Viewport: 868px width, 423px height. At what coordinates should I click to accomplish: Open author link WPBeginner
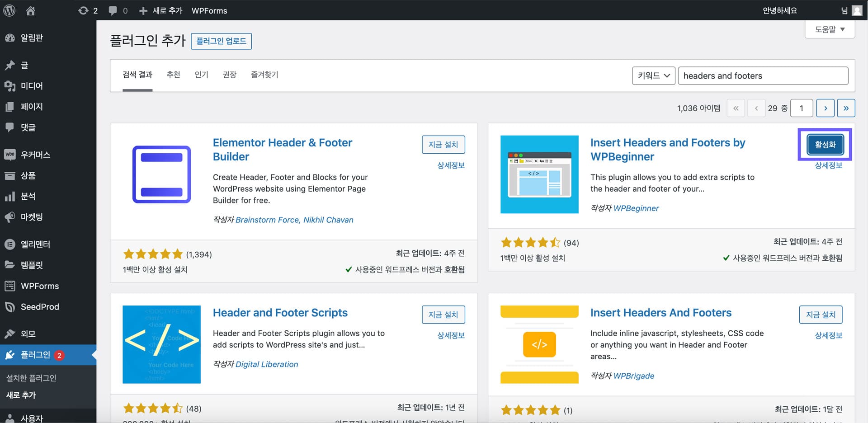[x=636, y=208]
